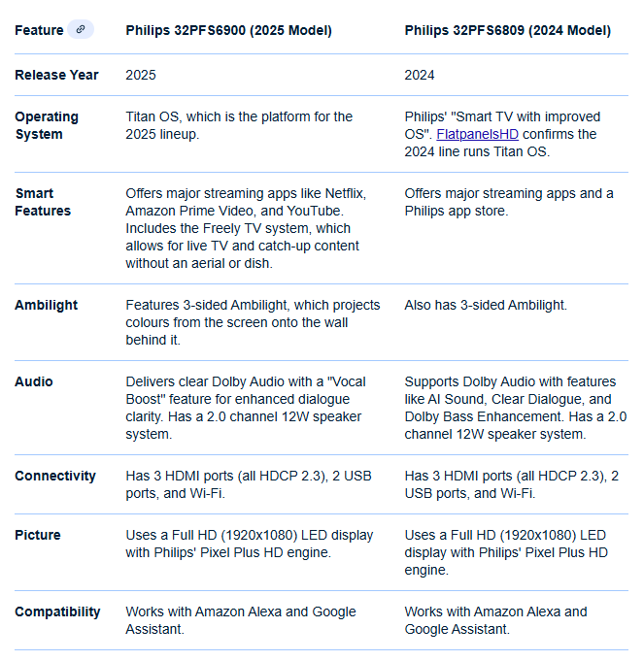The image size is (644, 661).
Task: Select the Operating System row label
Action: [47, 125]
